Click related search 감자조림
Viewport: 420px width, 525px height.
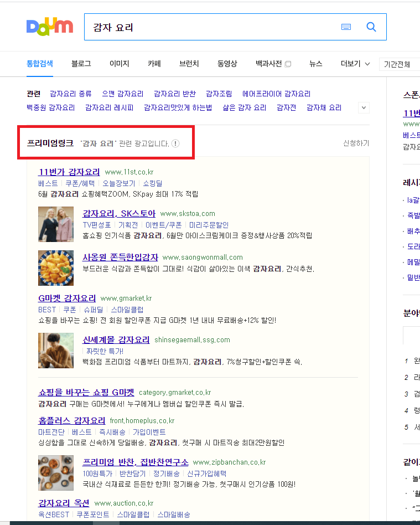219,94
